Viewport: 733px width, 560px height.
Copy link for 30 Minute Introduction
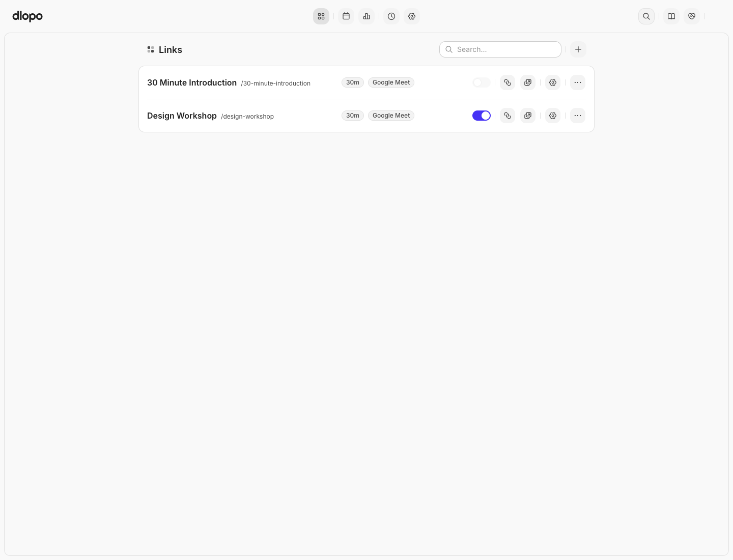click(x=508, y=82)
